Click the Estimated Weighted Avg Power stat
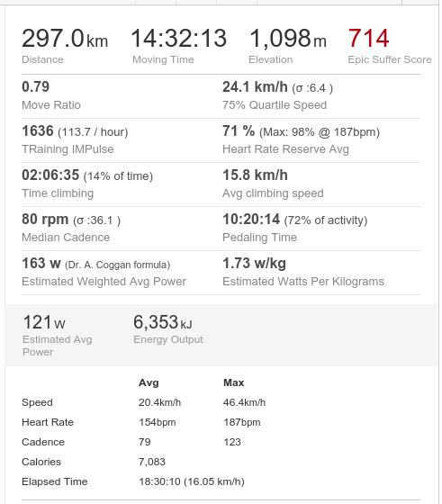This screenshot has height=504, width=442. 104,272
